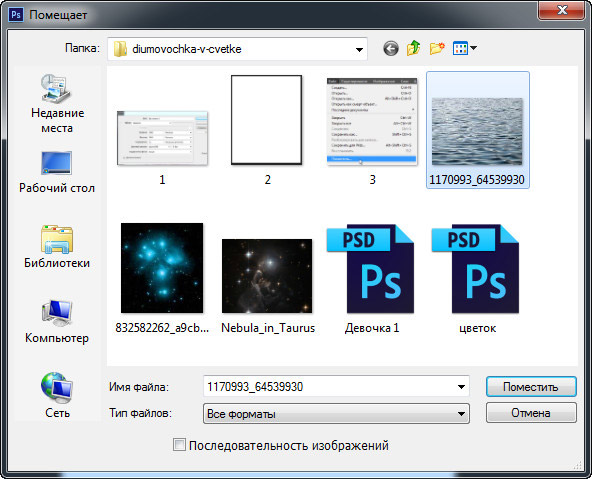Screen dimensions: 592x479
Task: Select thumbnail of file 1
Action: [162, 138]
